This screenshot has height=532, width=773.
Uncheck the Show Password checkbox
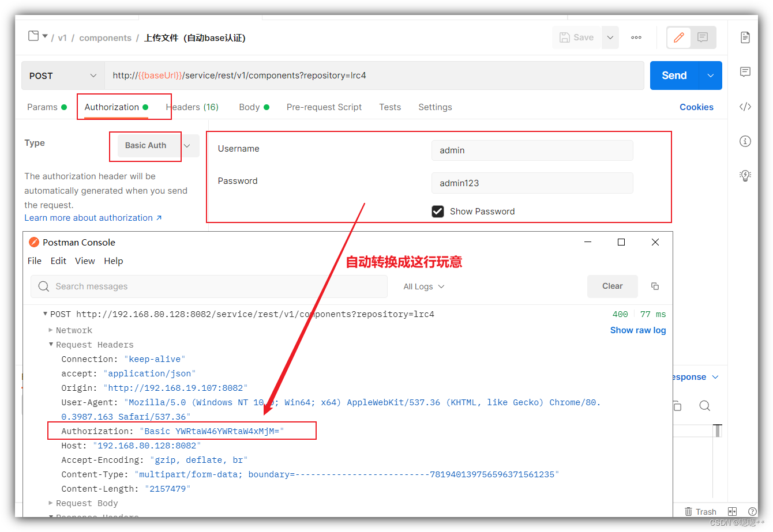coord(438,212)
